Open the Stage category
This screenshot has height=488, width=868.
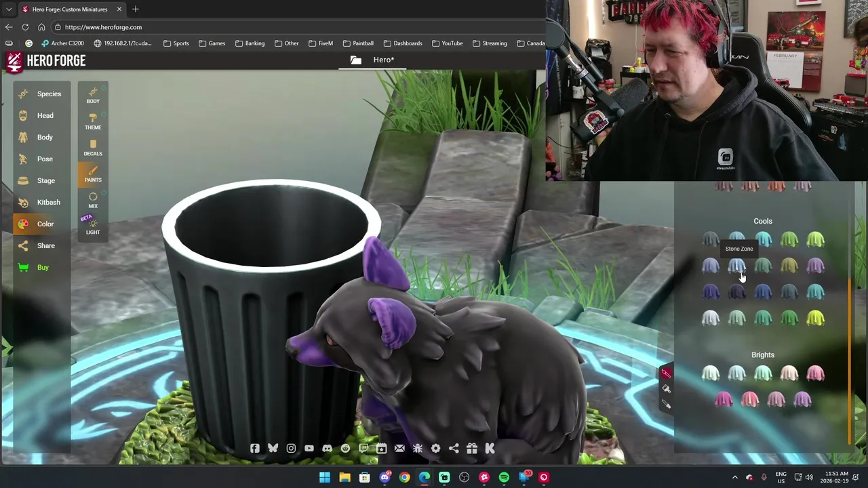(x=41, y=180)
